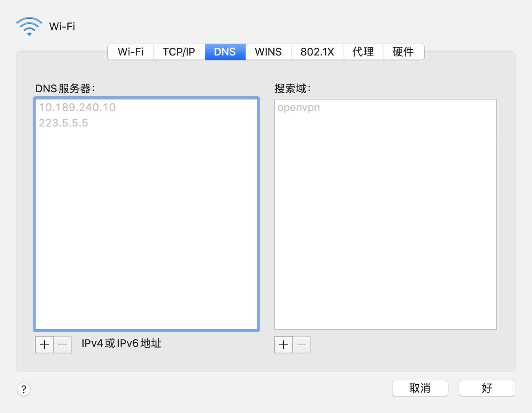The height and width of the screenshot is (413, 532).
Task: Click the IPv4 或 IPv6 地址 hint text
Action: click(x=122, y=343)
